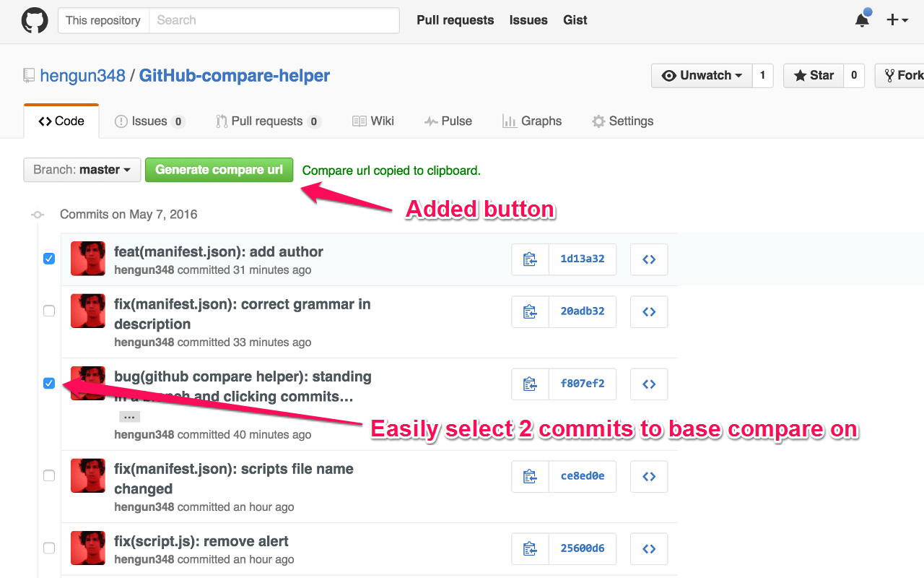
Task: Copy SHA of commit 25600d6 to clipboard
Action: click(x=531, y=548)
